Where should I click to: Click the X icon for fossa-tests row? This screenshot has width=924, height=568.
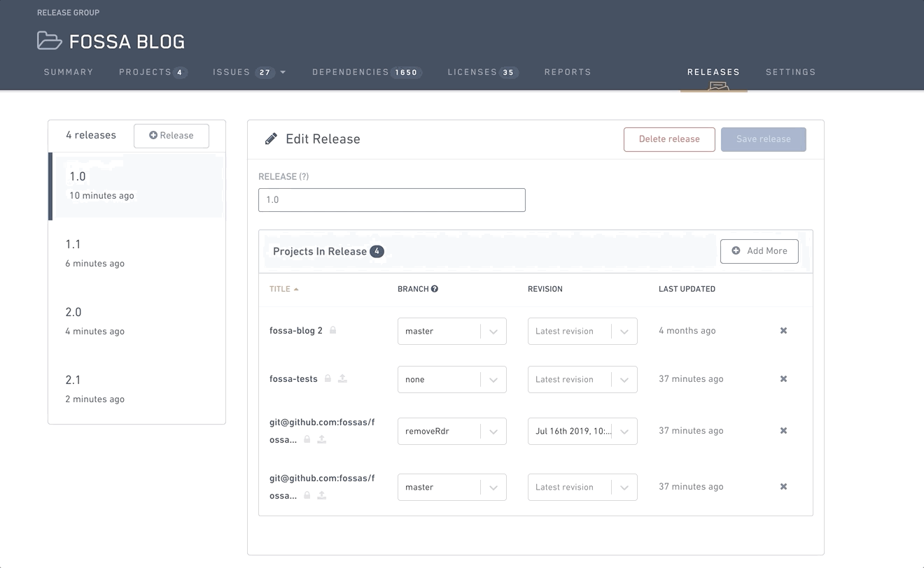coord(783,379)
